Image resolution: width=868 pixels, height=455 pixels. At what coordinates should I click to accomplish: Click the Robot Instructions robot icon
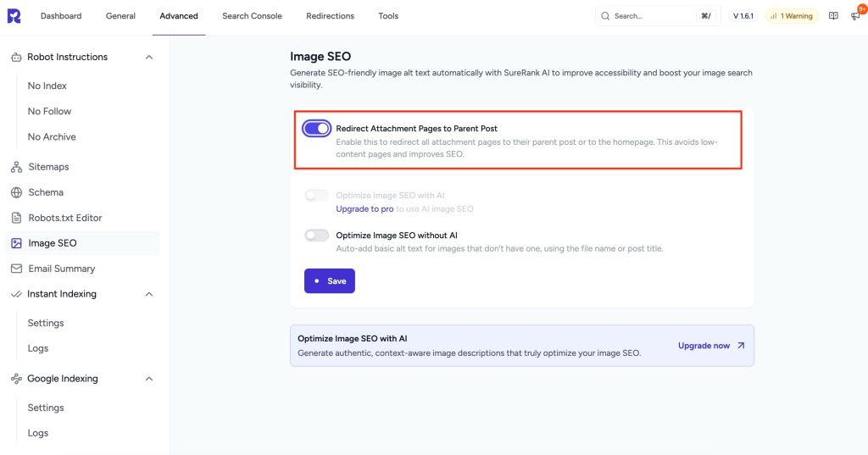(16, 57)
